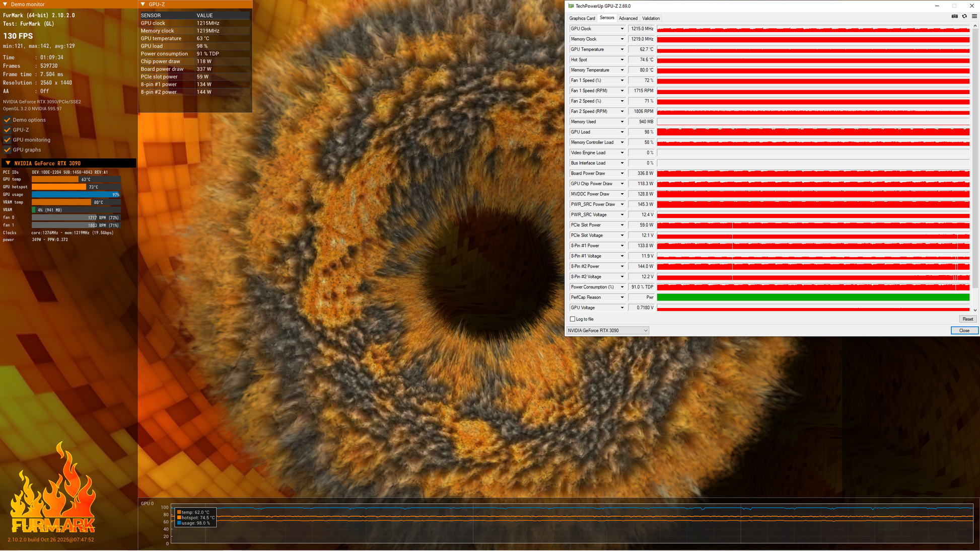Enable the Log to file checkbox
The image size is (980, 551).
coord(573,319)
